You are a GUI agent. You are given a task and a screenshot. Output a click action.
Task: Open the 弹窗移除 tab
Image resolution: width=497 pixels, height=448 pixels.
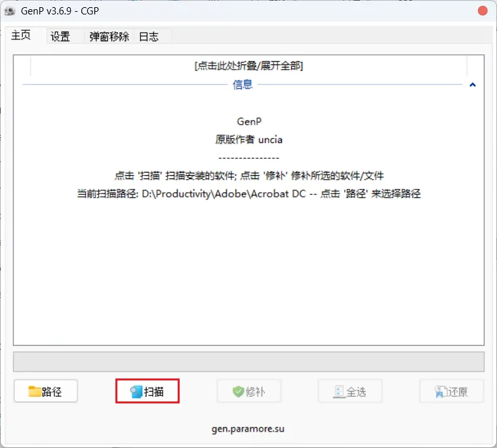[109, 37]
